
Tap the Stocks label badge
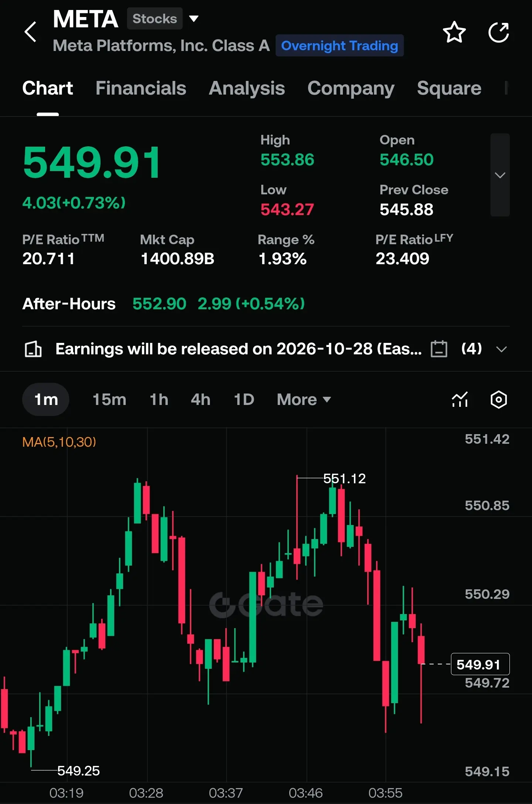click(155, 18)
